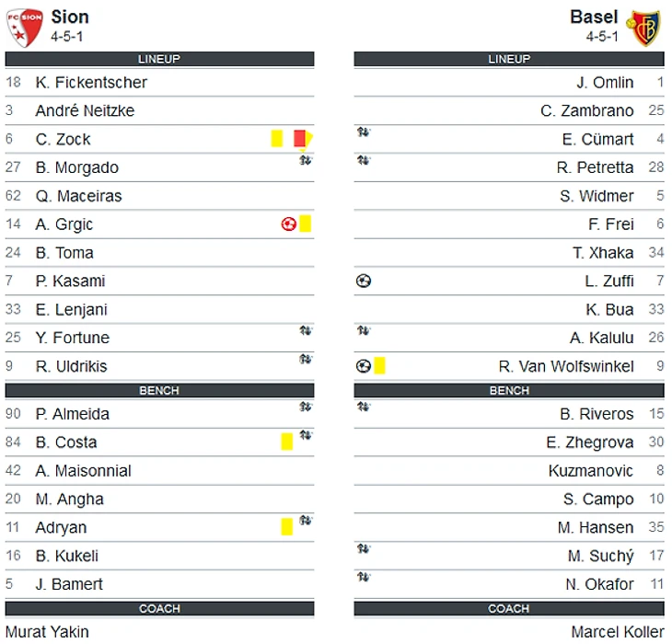Click A. Grgic's red goal icon
The height and width of the screenshot is (644, 672).
click(288, 224)
